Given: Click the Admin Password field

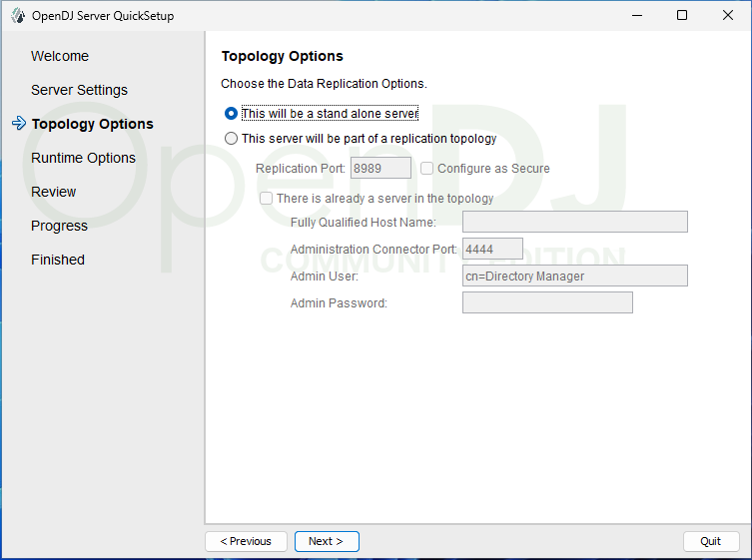Looking at the screenshot, I should 547,302.
